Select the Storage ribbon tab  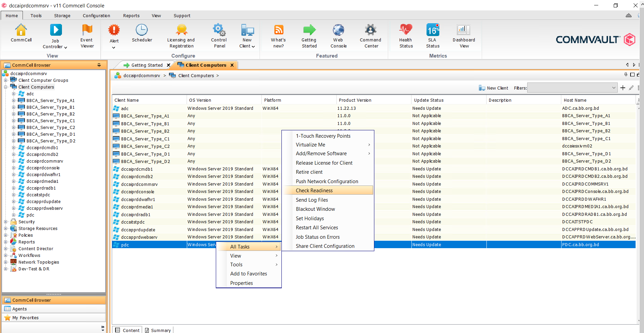(x=62, y=15)
